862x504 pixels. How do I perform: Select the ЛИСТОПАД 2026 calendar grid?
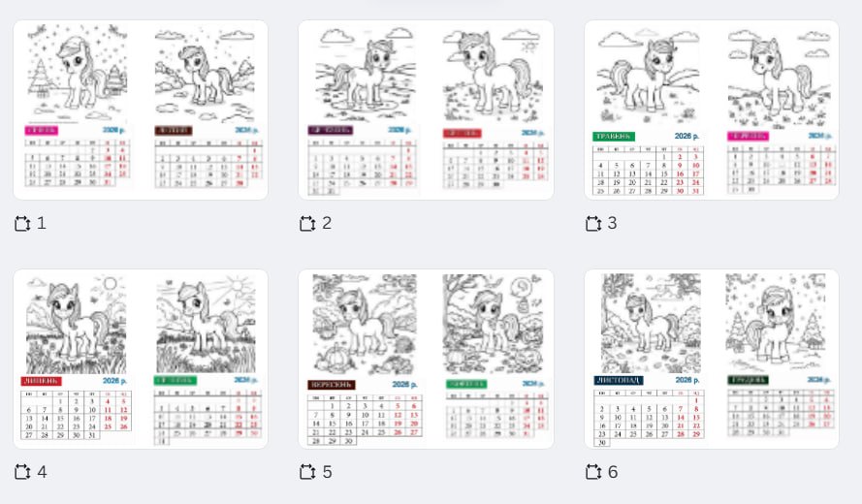click(649, 418)
